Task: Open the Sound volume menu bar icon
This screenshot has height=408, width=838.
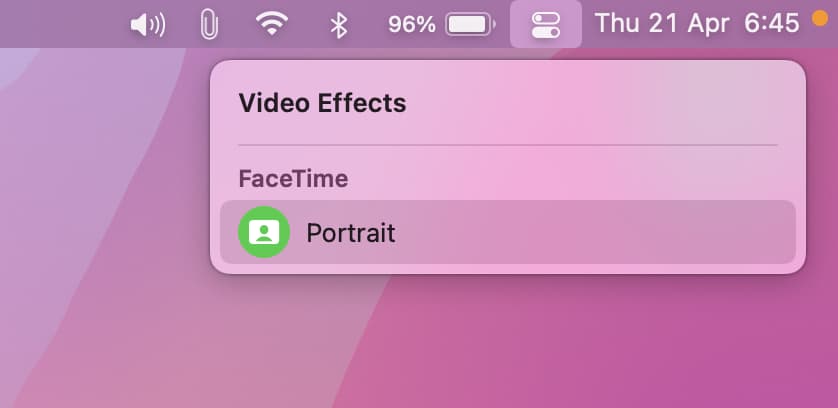Action: [x=148, y=25]
